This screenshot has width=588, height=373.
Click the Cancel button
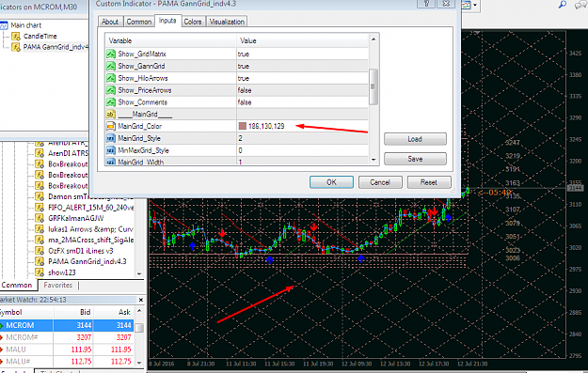coord(380,182)
